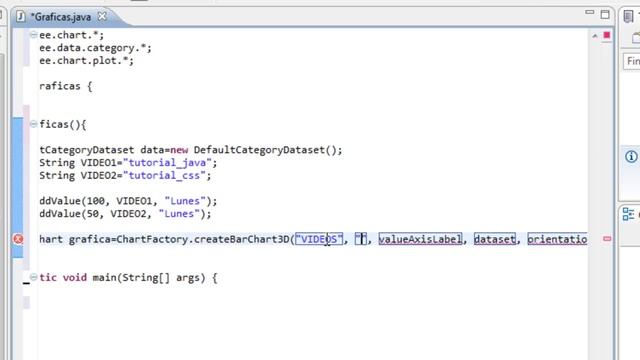Click the "tutorial_css" string literal
The width and height of the screenshot is (640, 360).
pyautogui.click(x=164, y=176)
